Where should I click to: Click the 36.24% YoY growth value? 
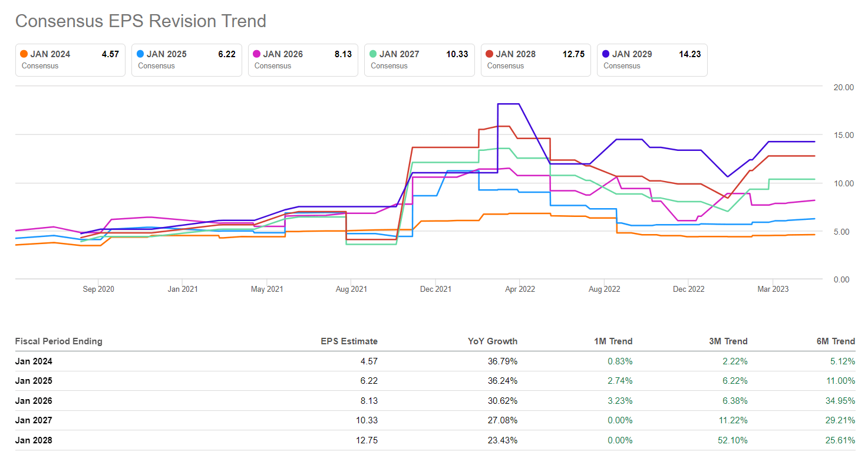coord(504,381)
